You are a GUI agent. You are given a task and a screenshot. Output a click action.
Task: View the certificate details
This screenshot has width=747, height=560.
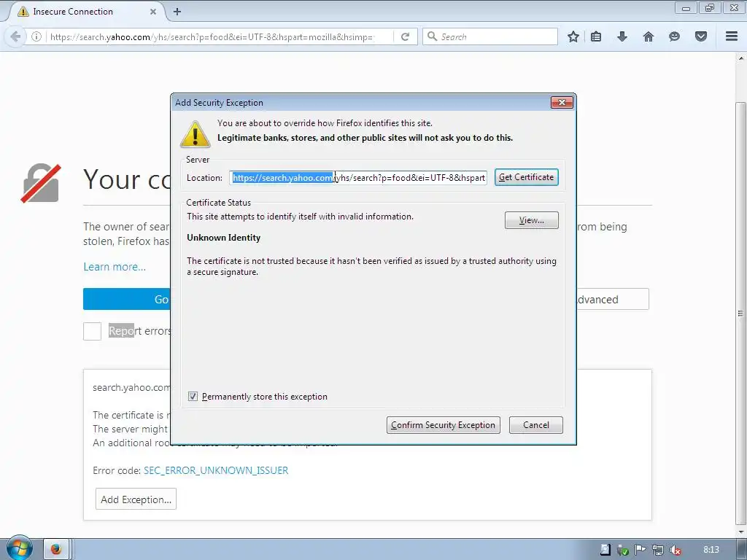pyautogui.click(x=532, y=220)
